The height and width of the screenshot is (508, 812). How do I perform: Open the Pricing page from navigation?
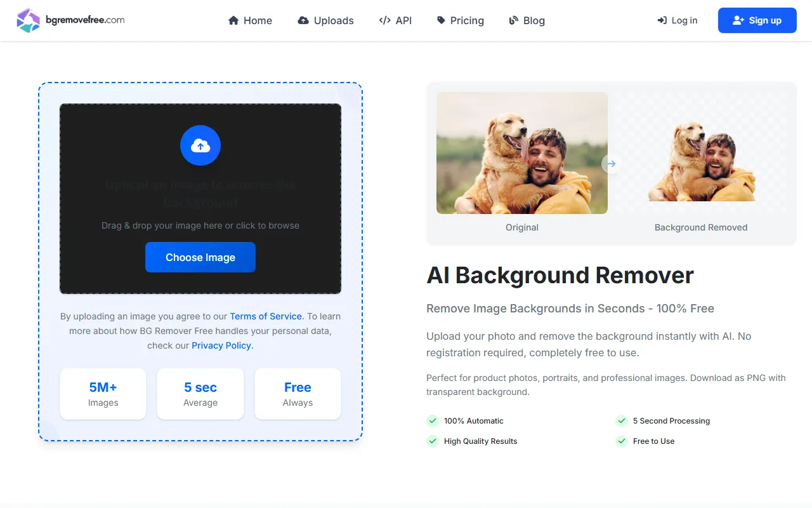[x=467, y=20]
